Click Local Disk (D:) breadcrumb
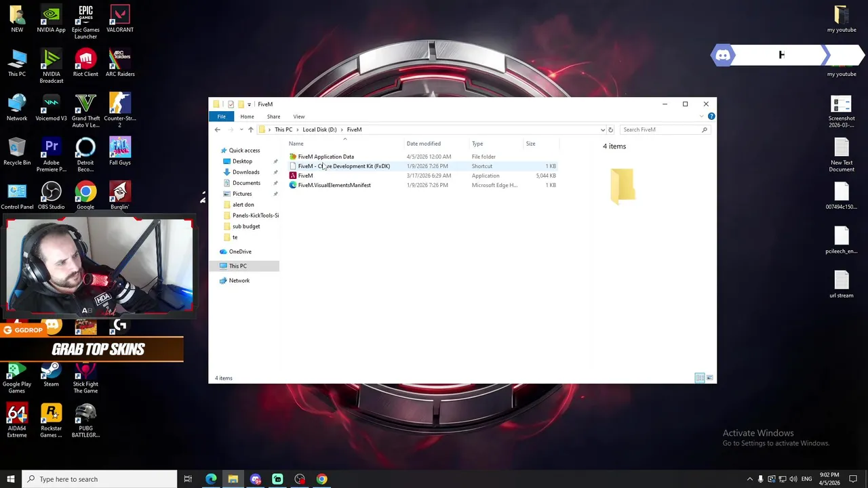Screen dimensions: 868x488 pos(319,129)
